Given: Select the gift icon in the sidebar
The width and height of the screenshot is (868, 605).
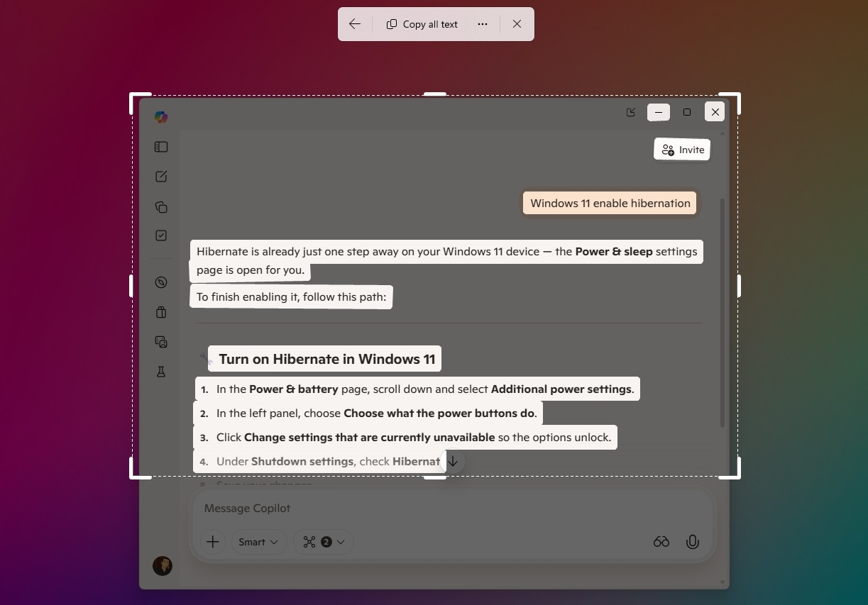Looking at the screenshot, I should (x=160, y=312).
